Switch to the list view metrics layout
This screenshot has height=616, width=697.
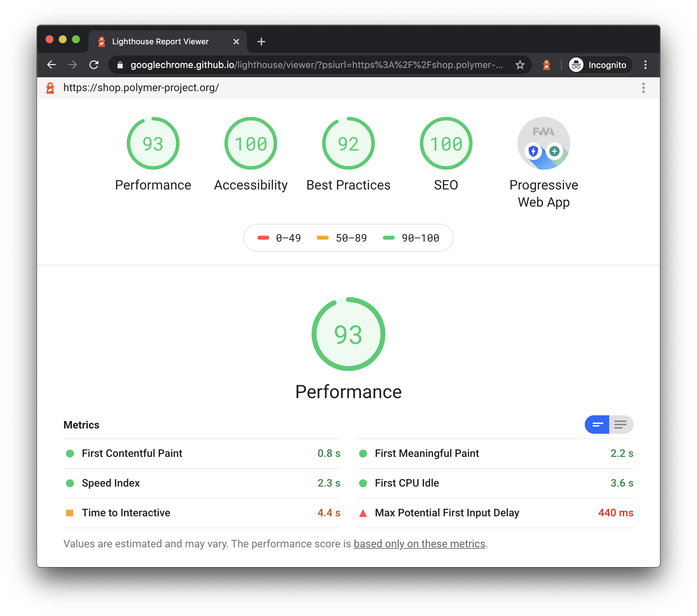621,424
